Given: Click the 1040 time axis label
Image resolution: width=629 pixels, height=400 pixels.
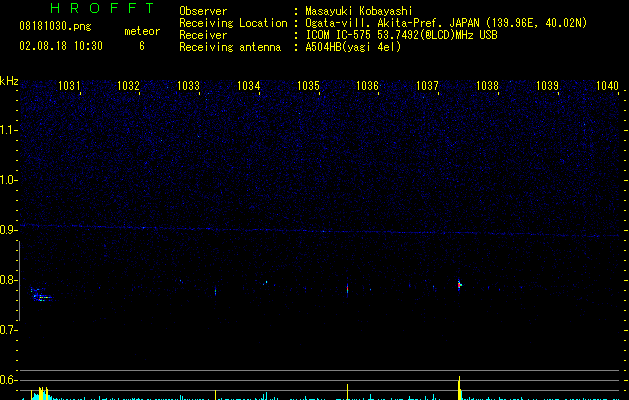Looking at the screenshot, I should pos(607,86).
